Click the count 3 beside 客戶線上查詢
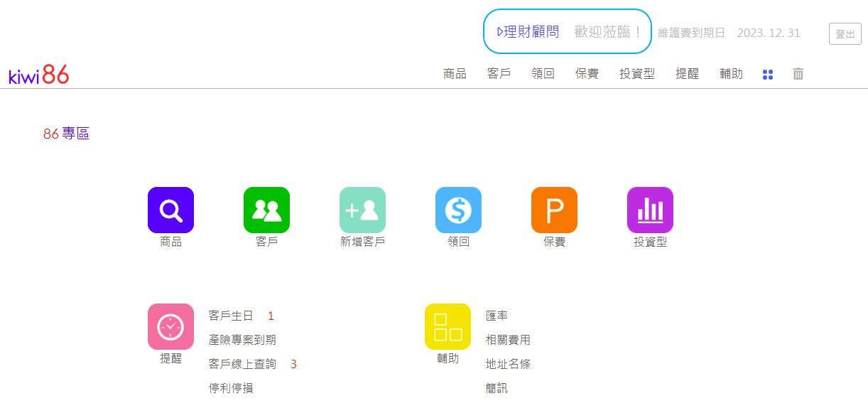The height and width of the screenshot is (418, 868). pos(293,364)
